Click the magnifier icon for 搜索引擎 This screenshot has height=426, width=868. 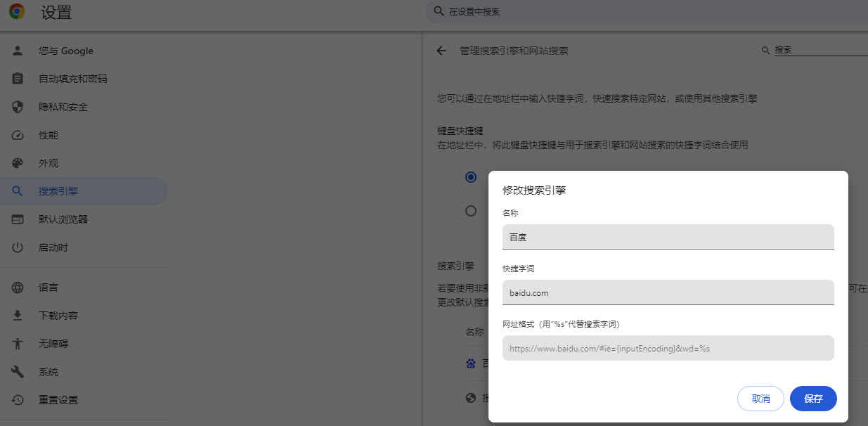point(18,191)
